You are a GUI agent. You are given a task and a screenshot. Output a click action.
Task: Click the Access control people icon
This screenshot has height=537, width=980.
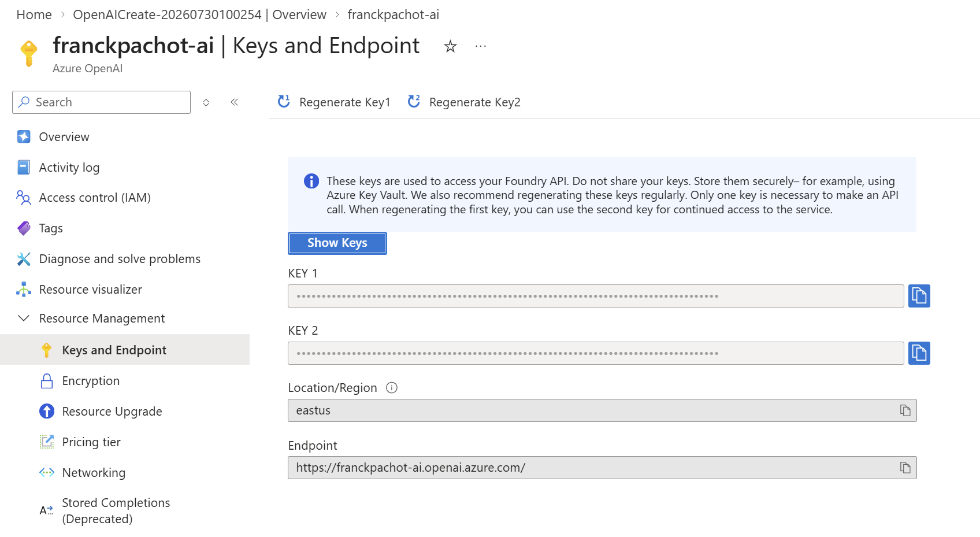[x=24, y=198]
